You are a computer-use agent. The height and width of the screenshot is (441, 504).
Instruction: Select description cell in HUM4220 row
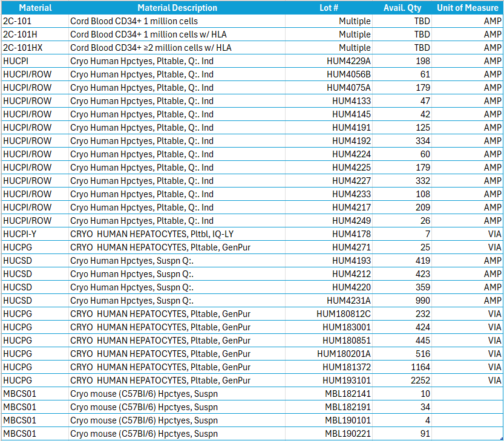coord(177,287)
